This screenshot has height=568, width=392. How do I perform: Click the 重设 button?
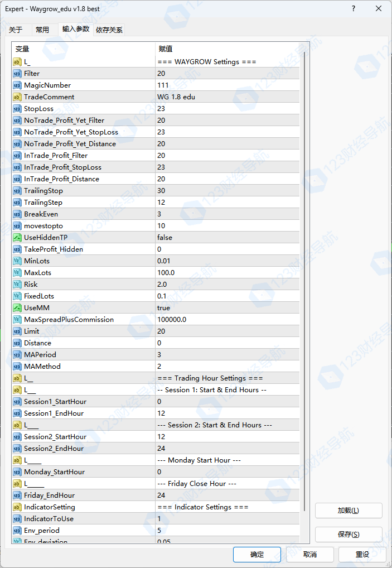click(362, 554)
